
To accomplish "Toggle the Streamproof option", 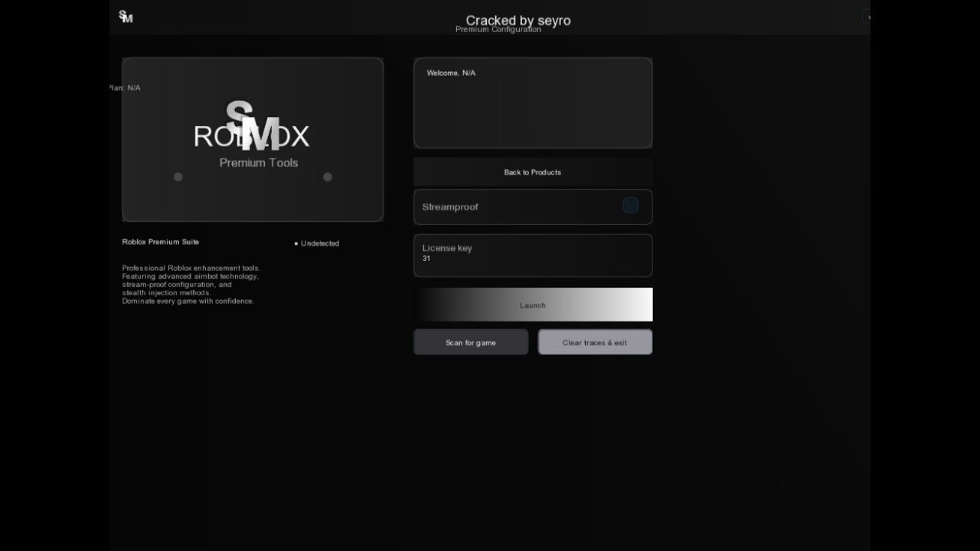I will click(x=630, y=205).
